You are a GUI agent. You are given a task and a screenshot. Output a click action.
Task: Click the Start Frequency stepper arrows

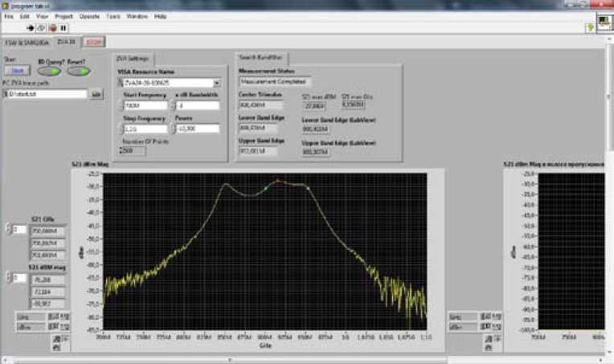pos(121,105)
